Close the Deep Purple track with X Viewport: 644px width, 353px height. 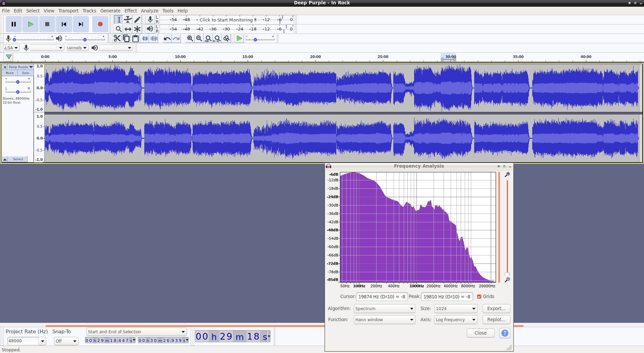pos(5,67)
